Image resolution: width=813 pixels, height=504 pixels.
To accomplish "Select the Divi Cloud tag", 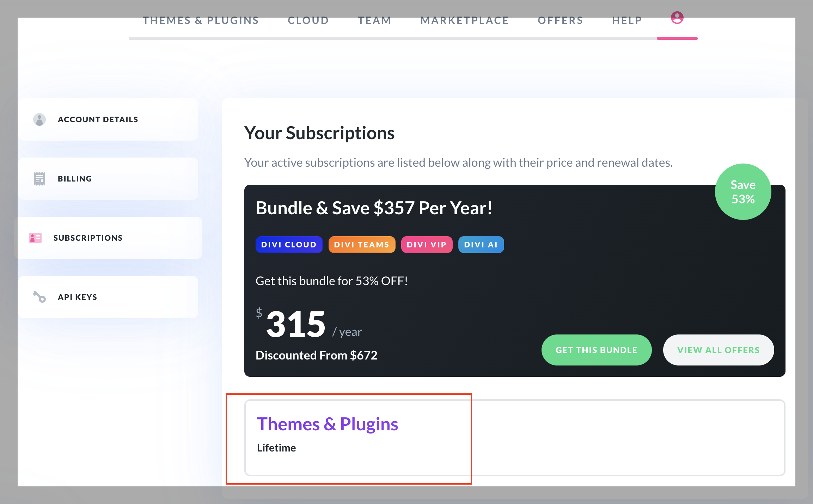I will click(289, 245).
